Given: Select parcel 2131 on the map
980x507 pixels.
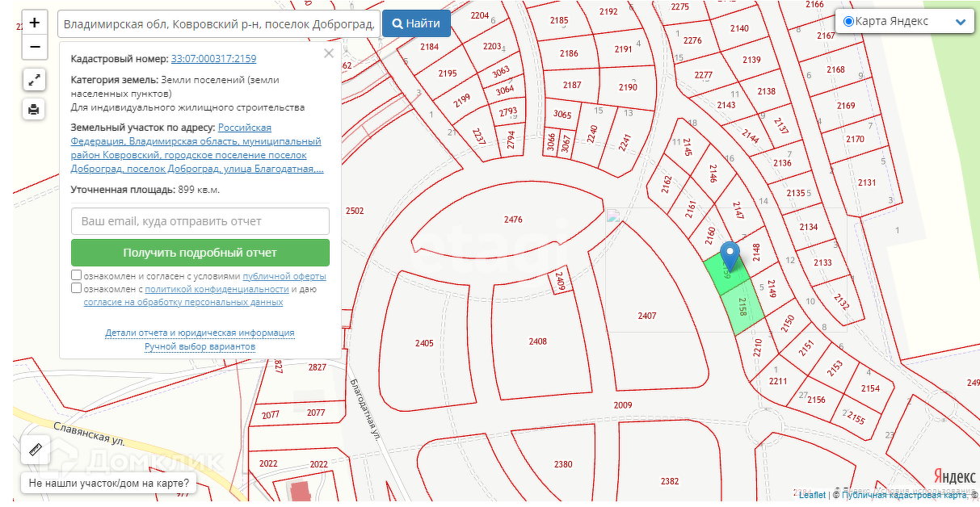Looking at the screenshot, I should coord(867,182).
